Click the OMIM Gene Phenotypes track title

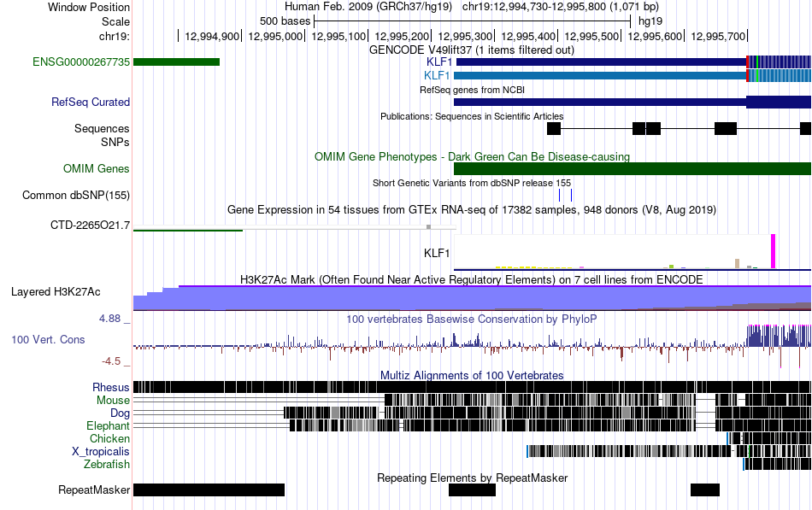click(473, 157)
